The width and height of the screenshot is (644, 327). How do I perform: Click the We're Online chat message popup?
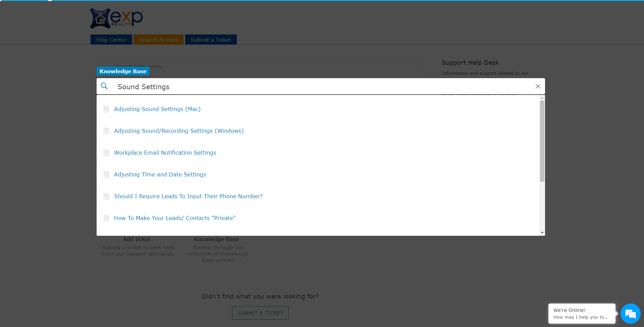click(x=582, y=314)
